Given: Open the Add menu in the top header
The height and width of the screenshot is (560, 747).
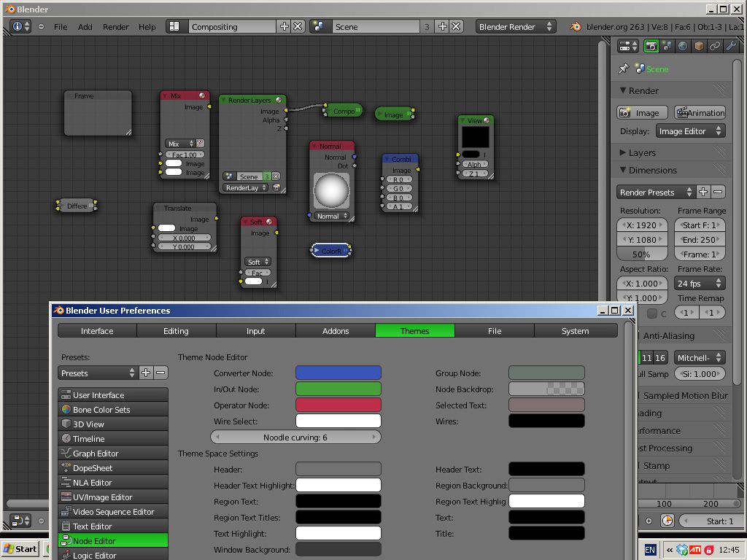Looking at the screenshot, I should 85,27.
